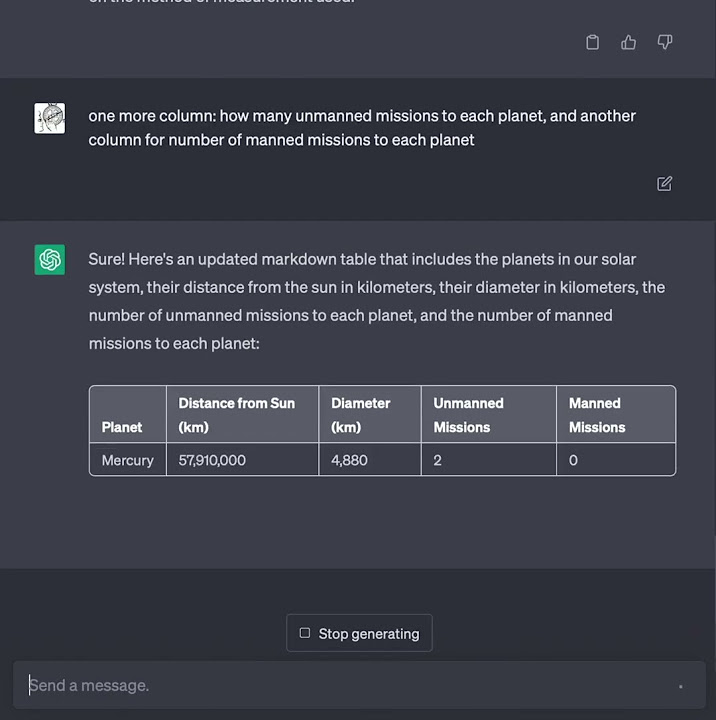Click the Unmanned Missions column header

click(468, 415)
